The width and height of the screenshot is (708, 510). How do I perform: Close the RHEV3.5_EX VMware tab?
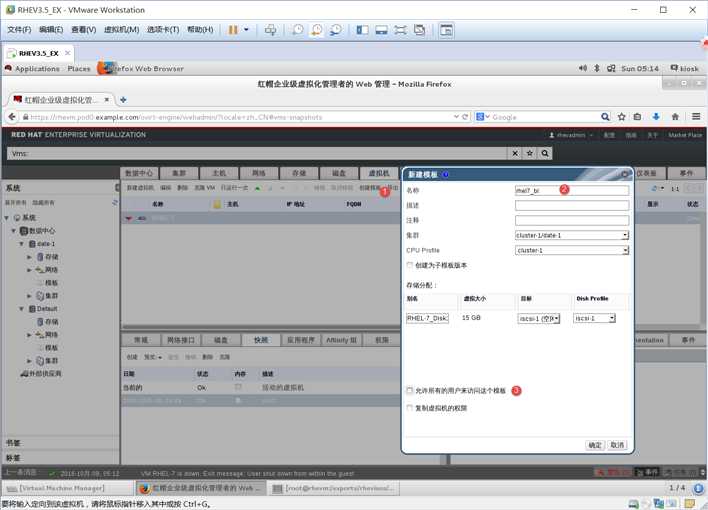click(x=67, y=53)
